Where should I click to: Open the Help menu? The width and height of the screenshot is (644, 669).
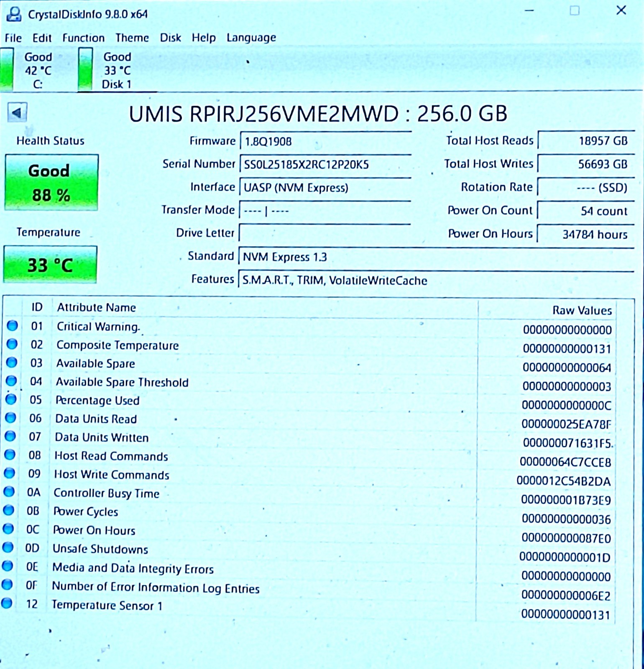coord(204,38)
